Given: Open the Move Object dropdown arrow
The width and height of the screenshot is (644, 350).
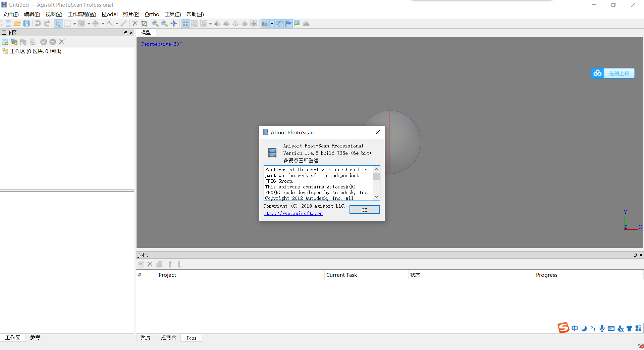Looking at the screenshot, I should coord(103,24).
